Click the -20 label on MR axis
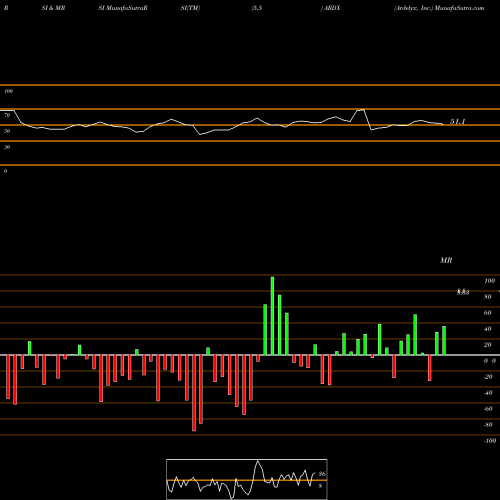 488,377
